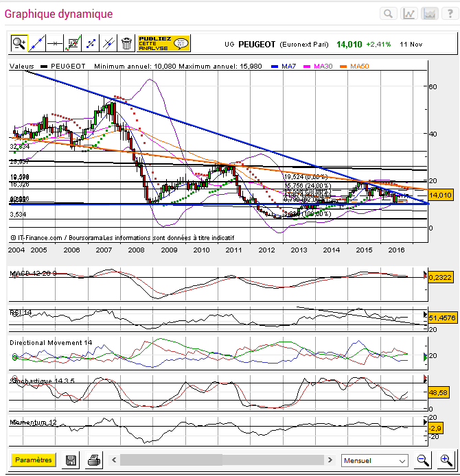
Task: Click the MACD value label 0,2322
Action: (441, 277)
